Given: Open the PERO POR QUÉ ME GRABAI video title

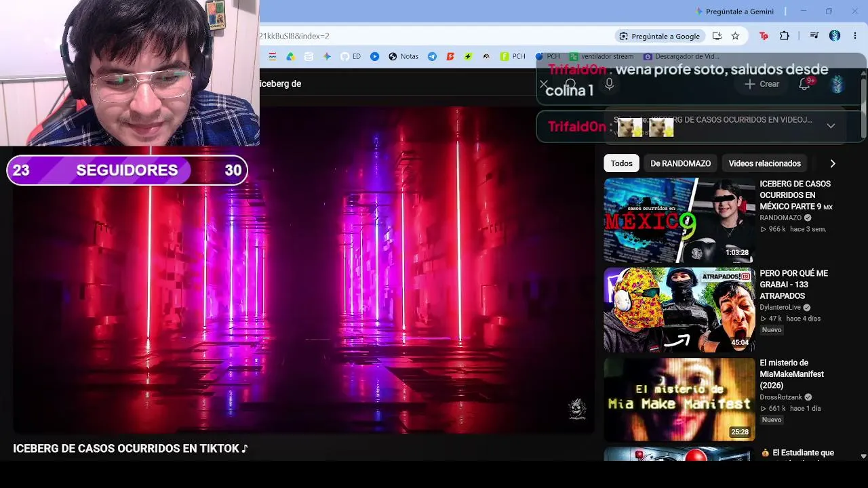Looking at the screenshot, I should pos(793,285).
